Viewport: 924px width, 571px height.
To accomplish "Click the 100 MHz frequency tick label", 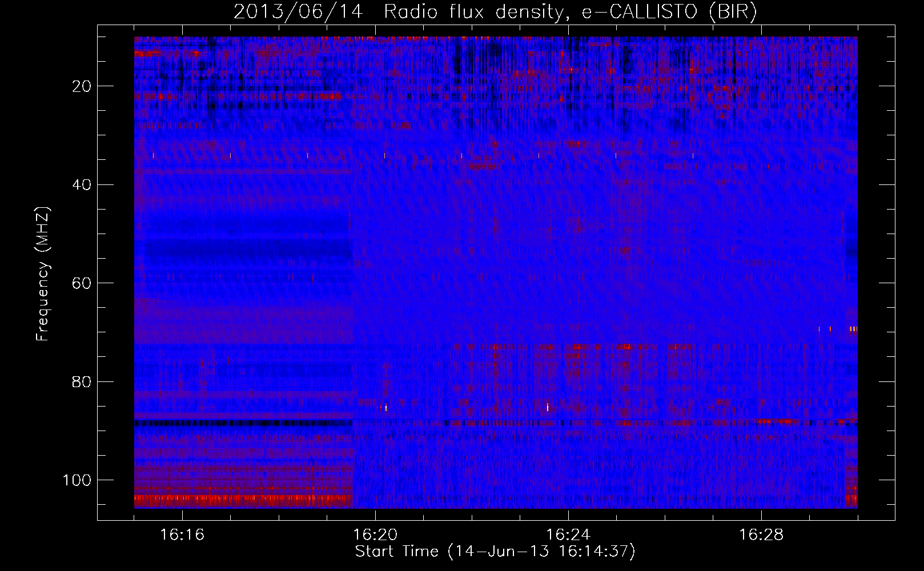I will tap(77, 480).
